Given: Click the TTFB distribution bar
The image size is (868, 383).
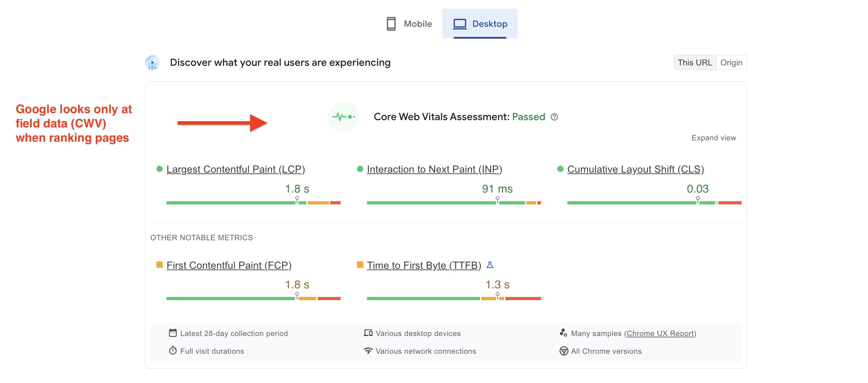Looking at the screenshot, I should click(454, 298).
